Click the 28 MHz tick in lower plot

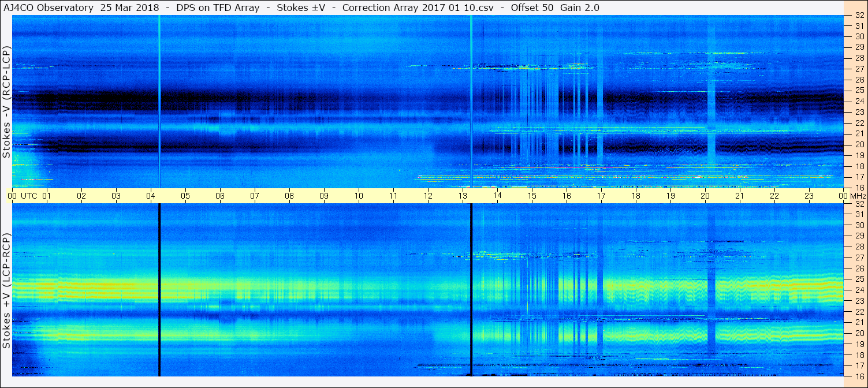point(859,247)
